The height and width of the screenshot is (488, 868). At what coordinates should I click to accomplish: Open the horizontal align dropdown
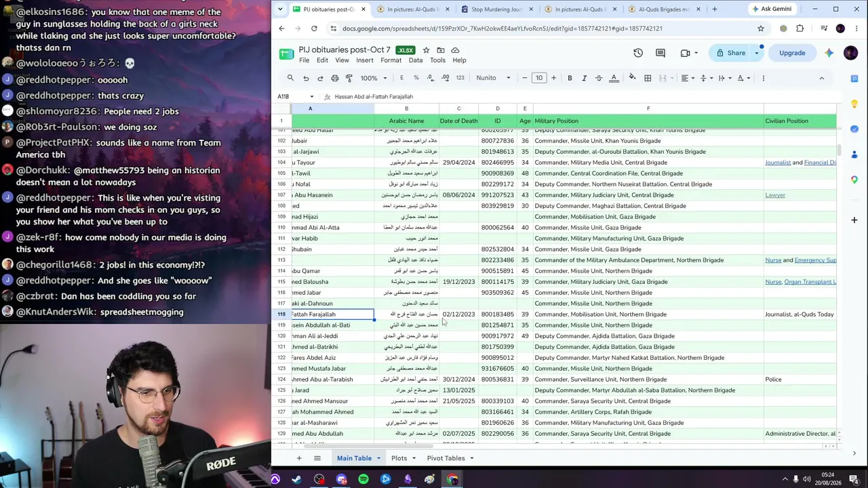(687, 78)
